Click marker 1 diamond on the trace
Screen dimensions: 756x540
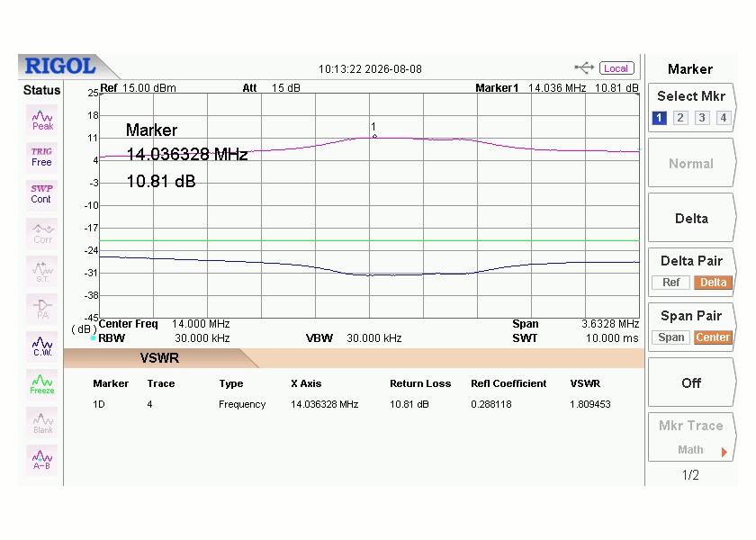374,137
